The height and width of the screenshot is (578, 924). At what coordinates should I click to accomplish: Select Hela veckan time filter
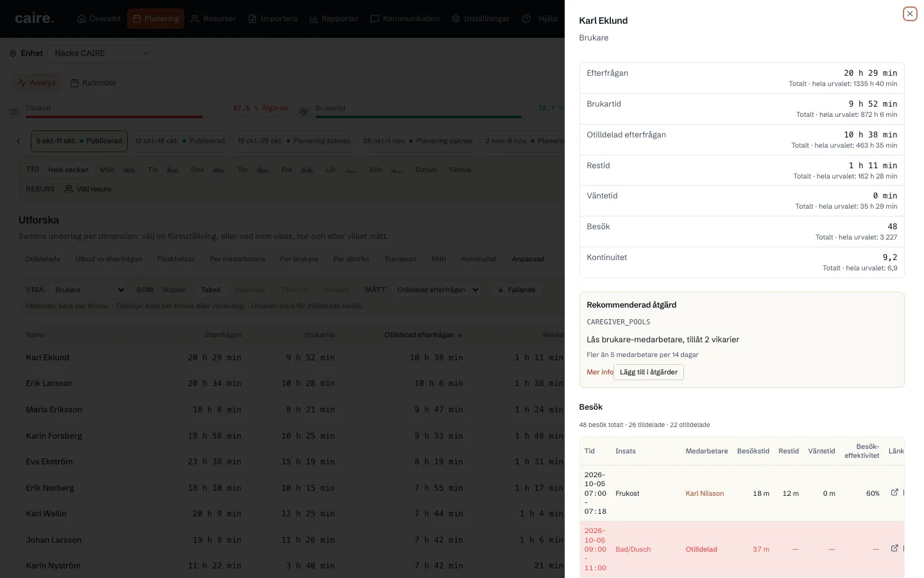68,170
